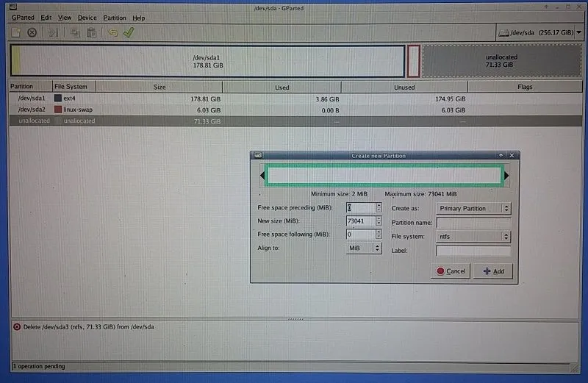Click the Unused column header
Viewport: 588px width, 383px height.
point(404,87)
